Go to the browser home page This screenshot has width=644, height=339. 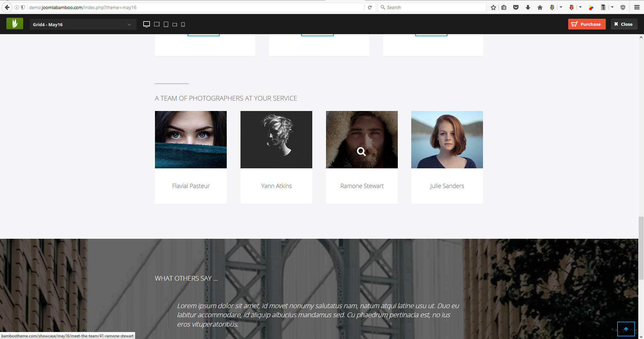[540, 7]
